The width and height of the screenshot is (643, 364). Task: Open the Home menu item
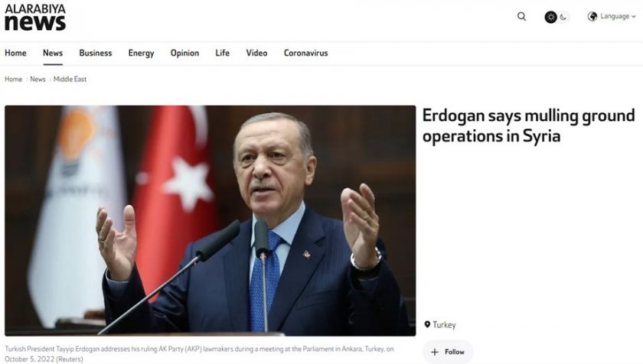tap(15, 53)
